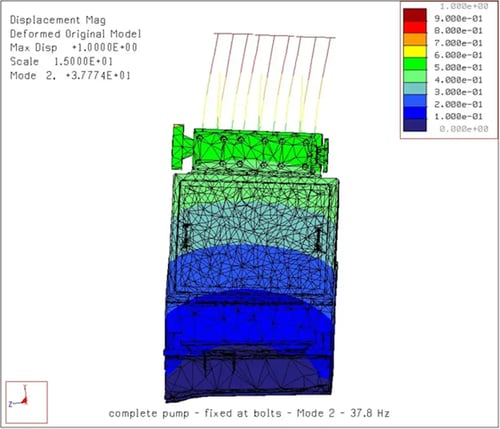Click the "Max Disp +1.0000E+00" line

tap(73, 48)
